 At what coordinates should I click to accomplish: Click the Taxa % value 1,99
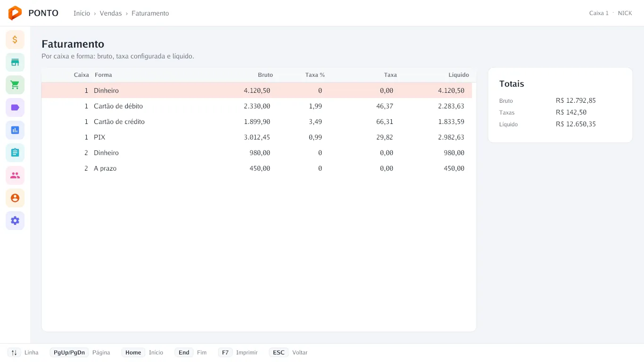pyautogui.click(x=315, y=106)
